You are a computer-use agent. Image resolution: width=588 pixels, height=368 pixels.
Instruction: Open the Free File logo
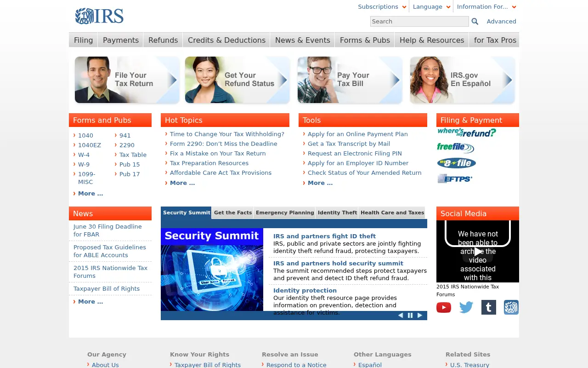[x=455, y=148]
